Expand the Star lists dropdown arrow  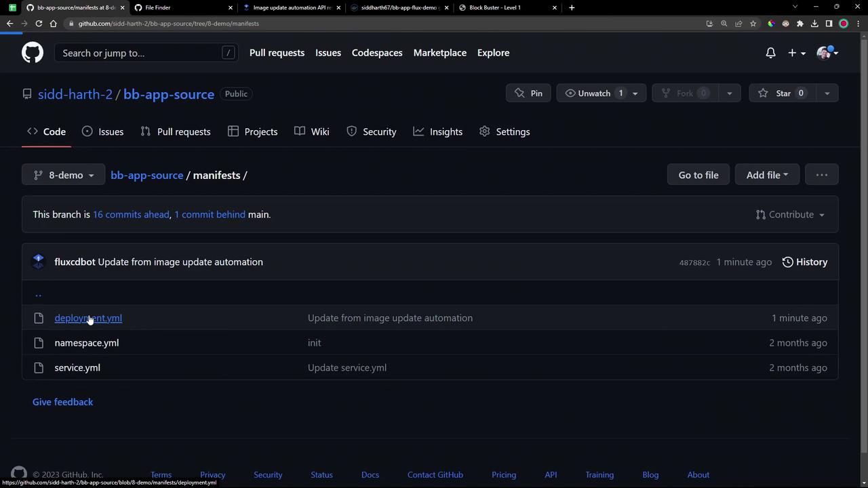[x=827, y=94]
